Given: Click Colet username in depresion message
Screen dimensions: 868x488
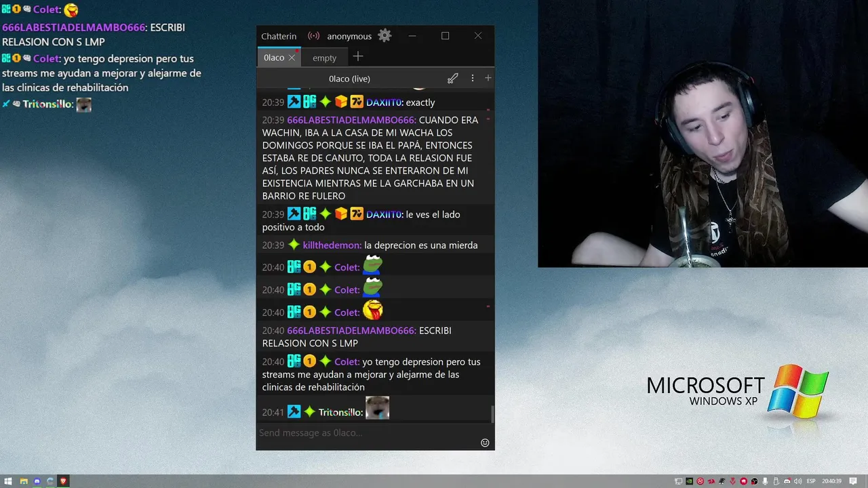Looking at the screenshot, I should pyautogui.click(x=347, y=362).
